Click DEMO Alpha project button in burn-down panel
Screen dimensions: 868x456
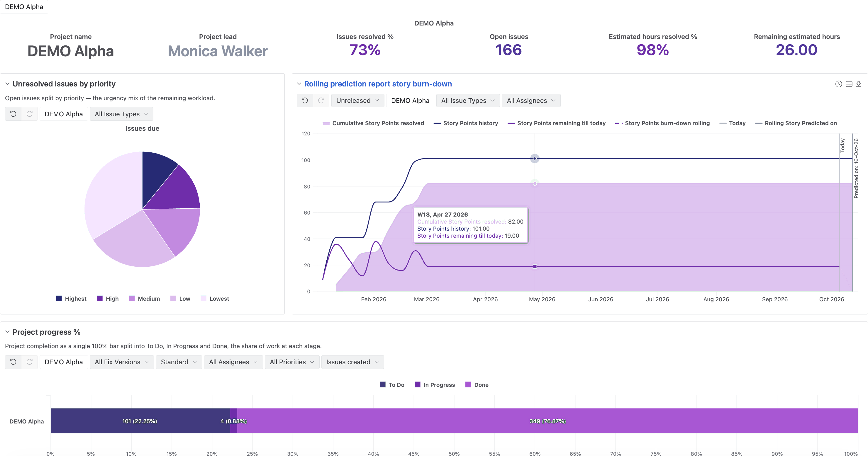coord(410,100)
